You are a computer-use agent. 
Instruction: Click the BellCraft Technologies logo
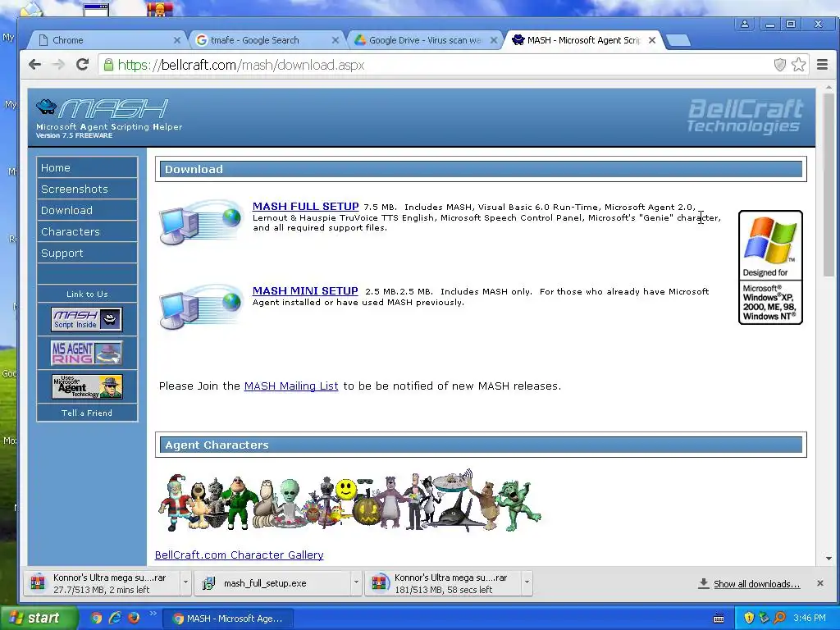click(x=745, y=115)
